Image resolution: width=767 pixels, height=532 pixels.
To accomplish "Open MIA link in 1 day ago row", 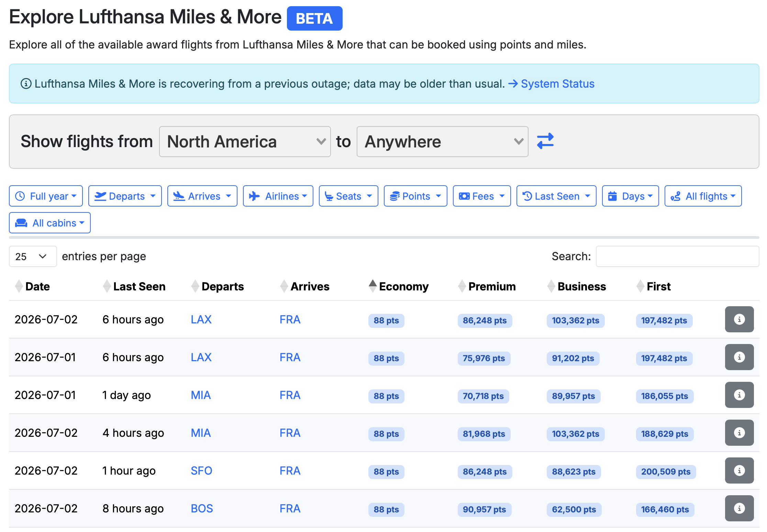I will coord(201,395).
